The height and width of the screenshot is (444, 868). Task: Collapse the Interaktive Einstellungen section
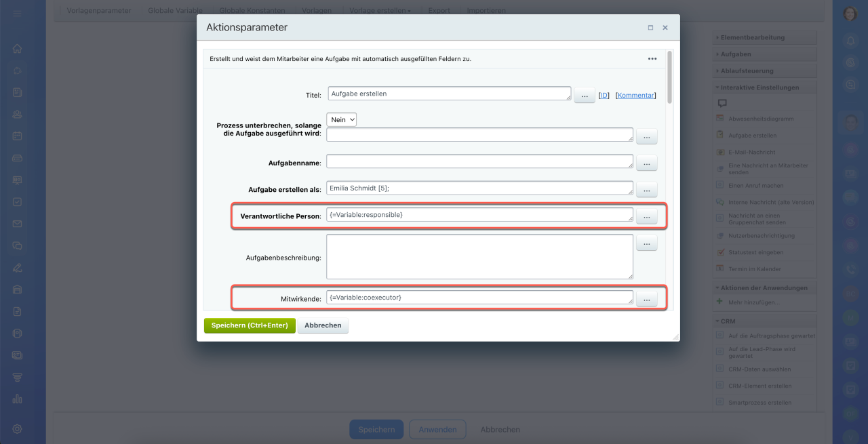(x=759, y=87)
